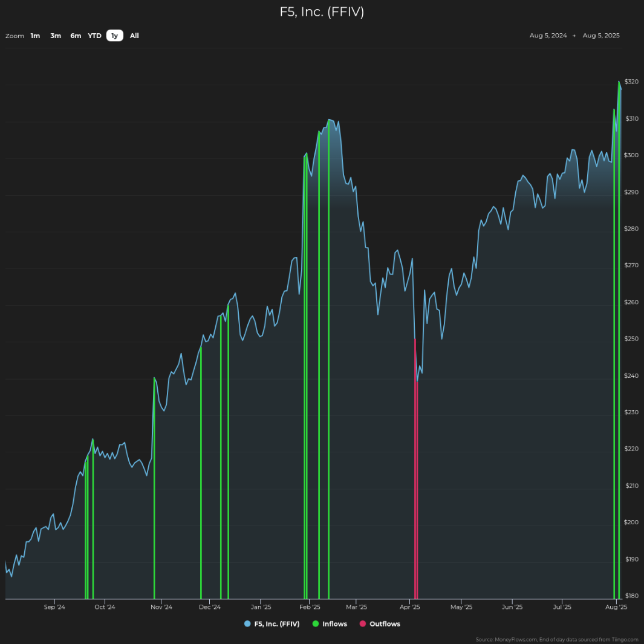This screenshot has width=644, height=644.
Task: Click the Zoom label text
Action: [15, 36]
